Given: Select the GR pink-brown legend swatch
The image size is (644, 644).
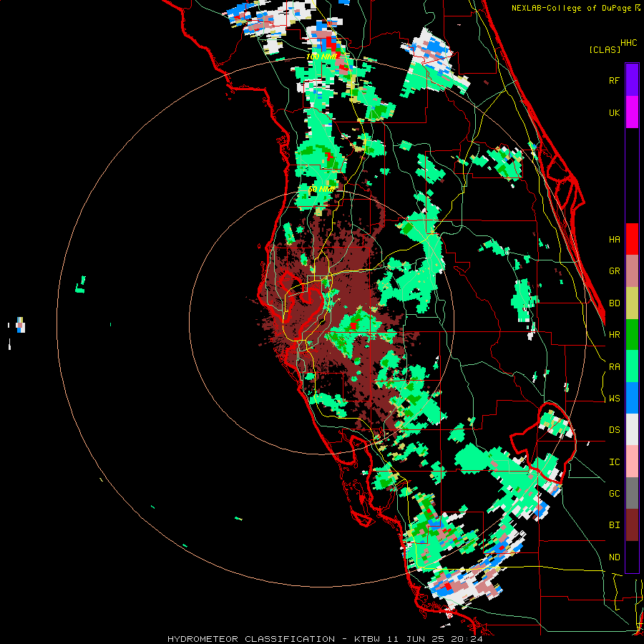Looking at the screenshot, I should (x=632, y=270).
